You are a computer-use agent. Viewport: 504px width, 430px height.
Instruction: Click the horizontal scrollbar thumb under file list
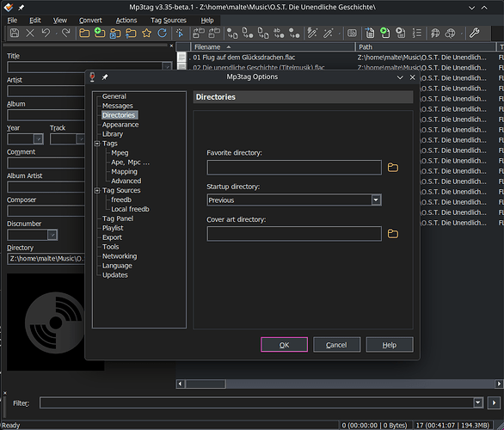click(x=206, y=384)
